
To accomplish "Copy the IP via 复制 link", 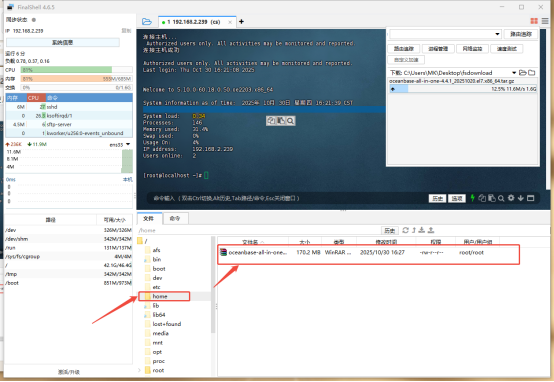I will pyautogui.click(x=126, y=31).
